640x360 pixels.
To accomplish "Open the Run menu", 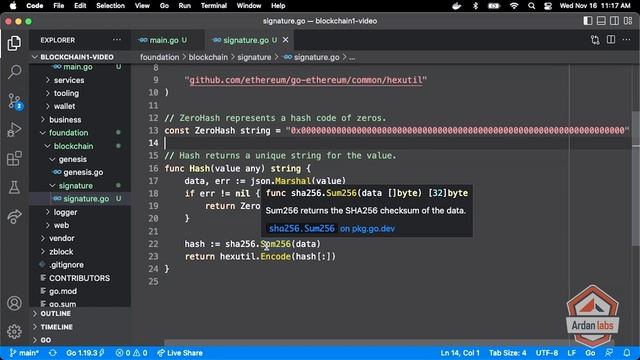I will point(184,6).
